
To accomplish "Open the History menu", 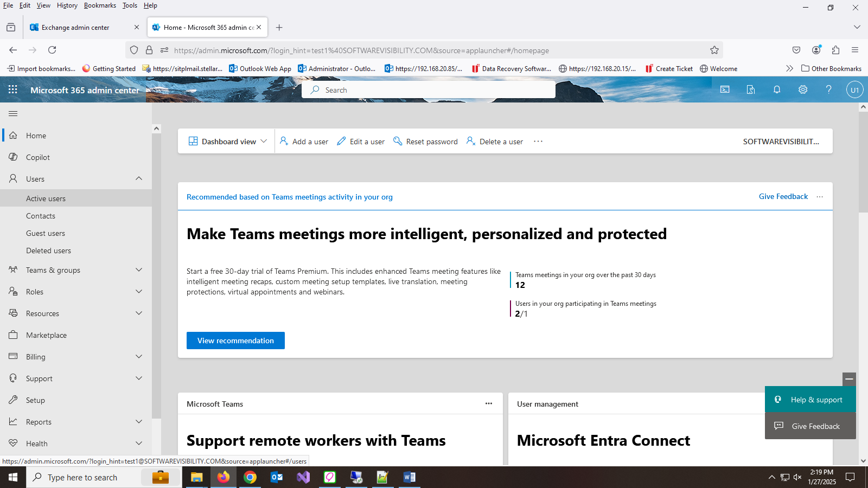I will pos(67,5).
